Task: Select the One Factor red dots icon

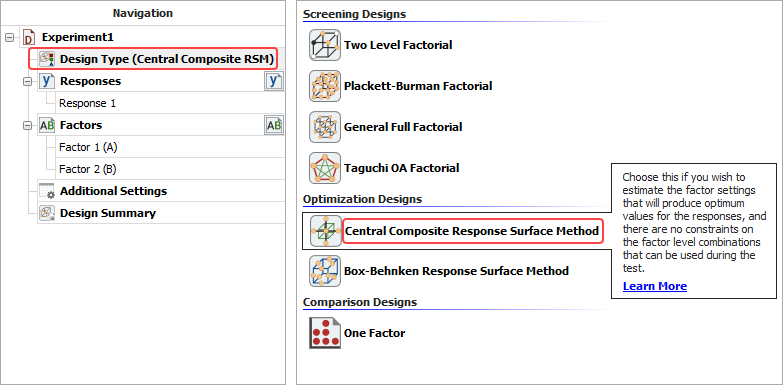Action: (325, 333)
